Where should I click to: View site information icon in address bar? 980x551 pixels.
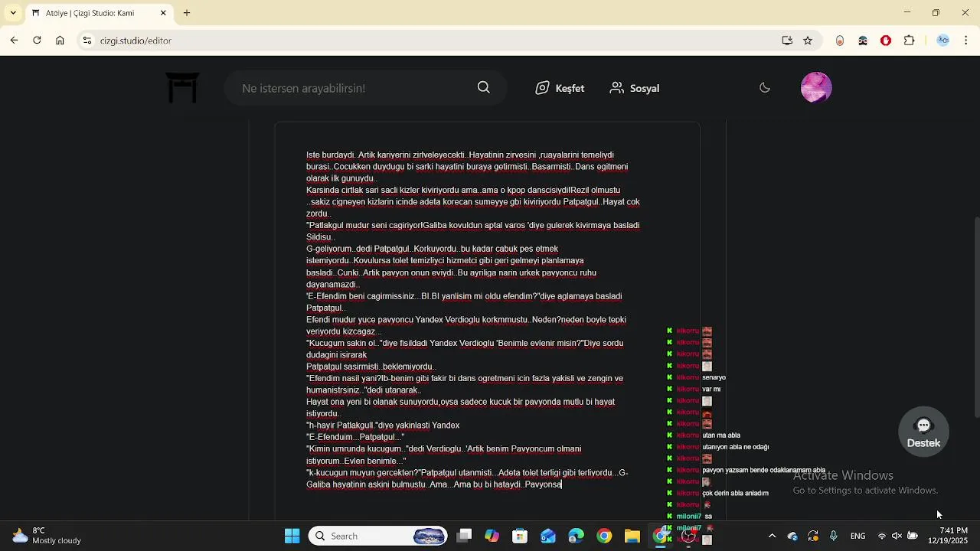click(87, 41)
